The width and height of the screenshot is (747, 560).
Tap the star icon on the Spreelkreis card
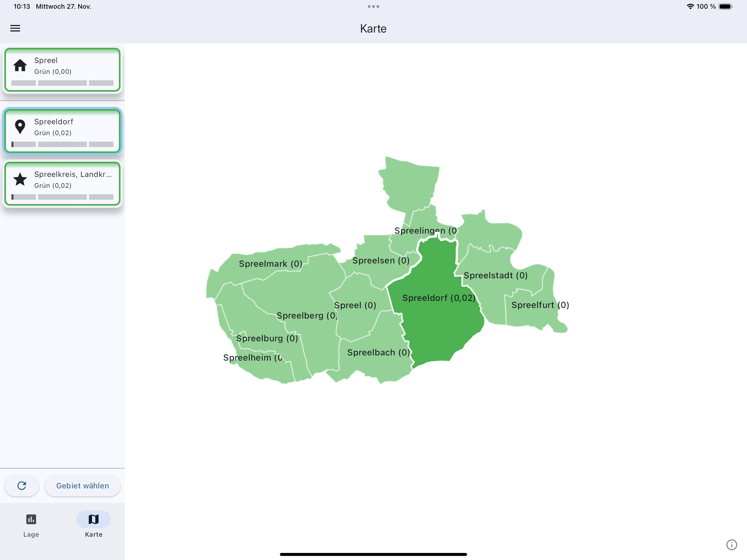tap(20, 179)
